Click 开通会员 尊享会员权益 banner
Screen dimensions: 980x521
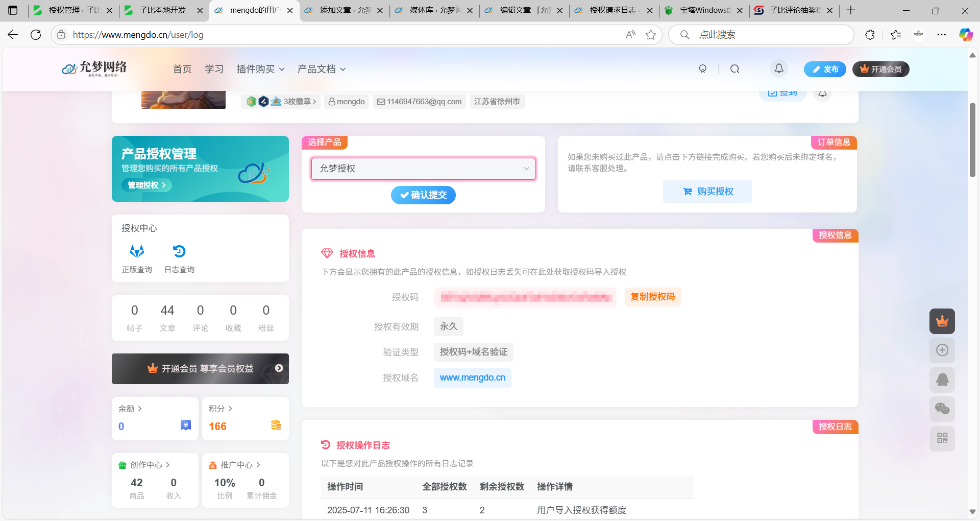[x=200, y=369]
